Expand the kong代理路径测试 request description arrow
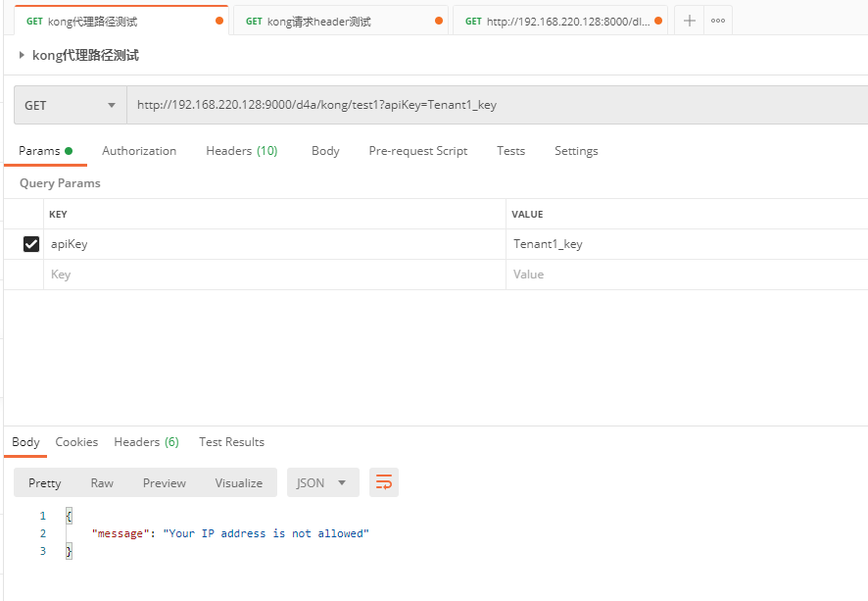This screenshot has height=601, width=868. coord(22,55)
